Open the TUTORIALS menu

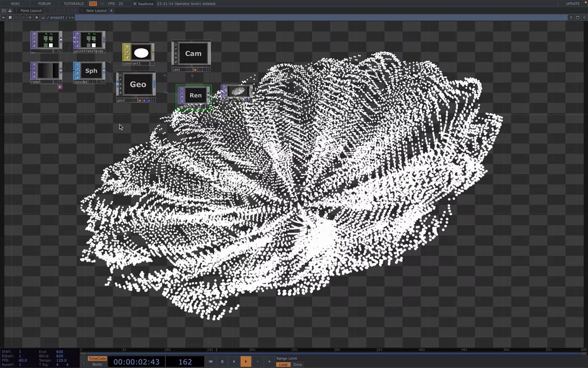point(73,4)
